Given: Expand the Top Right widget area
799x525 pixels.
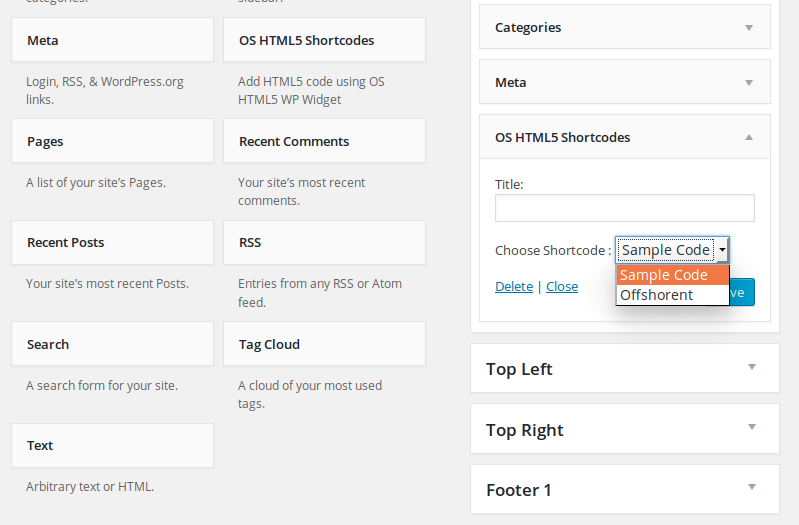Looking at the screenshot, I should click(x=752, y=428).
